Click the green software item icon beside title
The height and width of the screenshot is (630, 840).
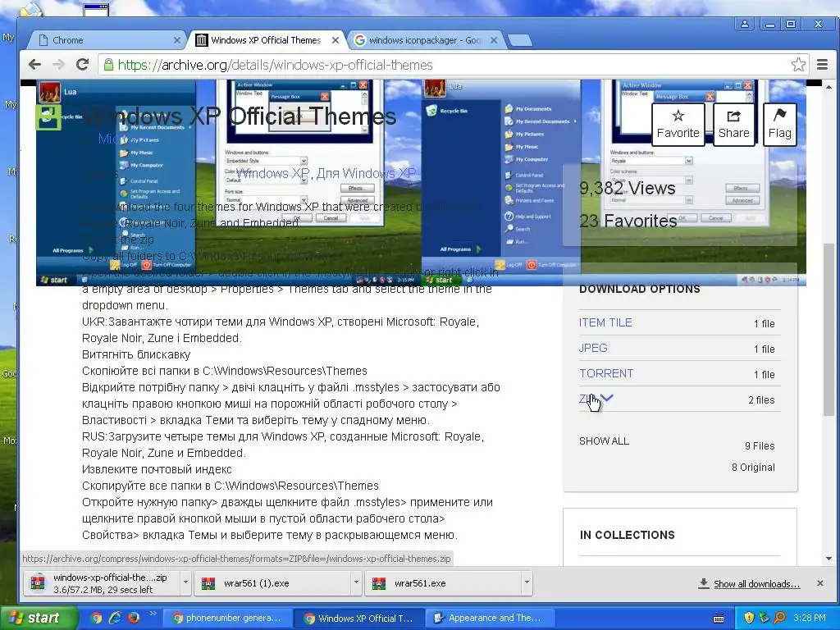pos(48,117)
